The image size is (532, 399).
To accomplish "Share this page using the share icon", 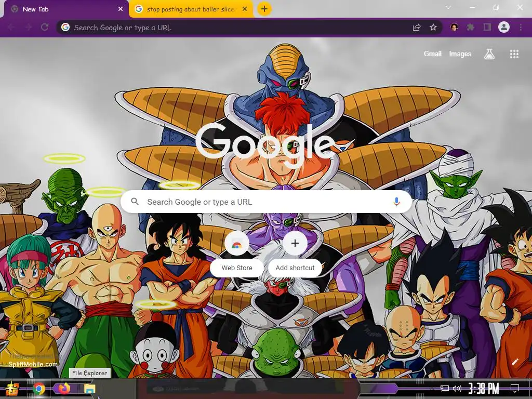I will point(417,28).
